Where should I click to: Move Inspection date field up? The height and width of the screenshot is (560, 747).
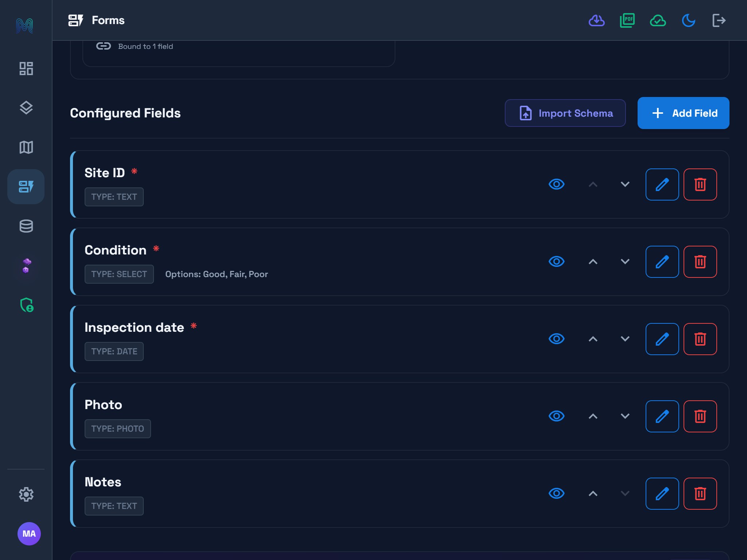(x=593, y=339)
